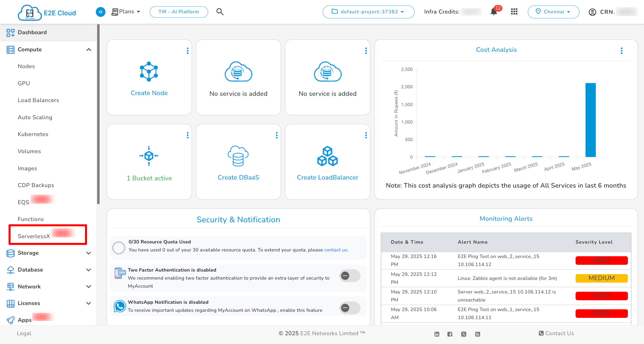The height and width of the screenshot is (344, 644).
Task: Open Nodes under Compute
Action: coord(26,66)
